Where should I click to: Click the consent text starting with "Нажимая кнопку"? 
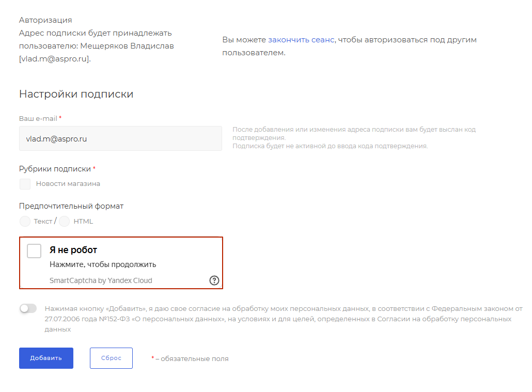(283, 319)
